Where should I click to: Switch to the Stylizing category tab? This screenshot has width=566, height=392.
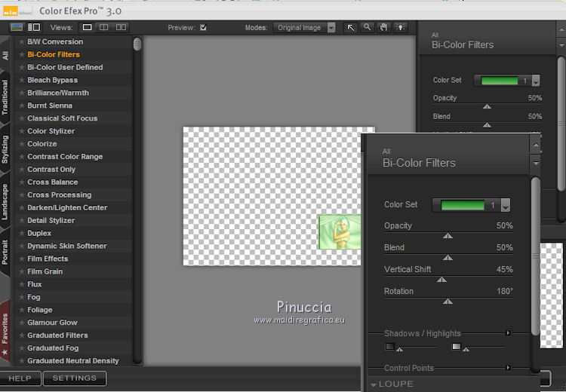[5, 149]
